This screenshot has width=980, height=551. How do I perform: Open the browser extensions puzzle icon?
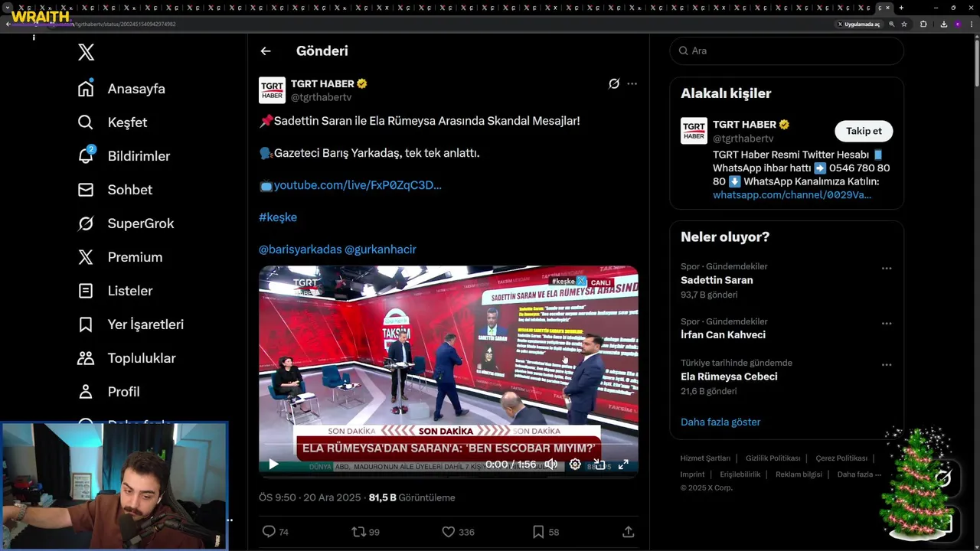923,24
